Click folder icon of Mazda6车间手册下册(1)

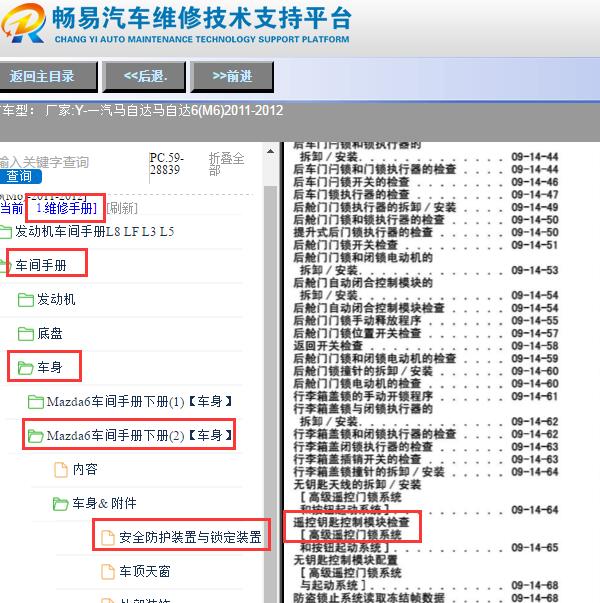(36, 402)
